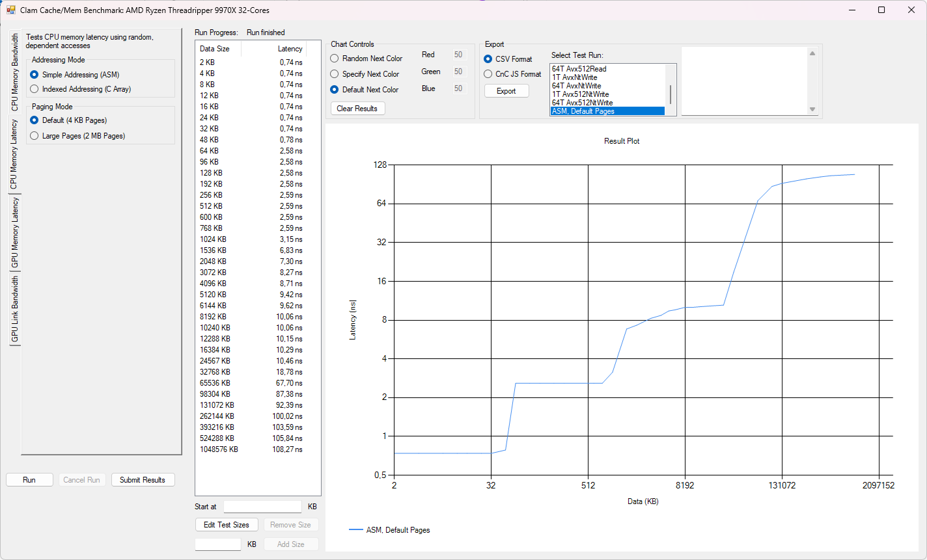Click the Run finished status text

coord(266,33)
